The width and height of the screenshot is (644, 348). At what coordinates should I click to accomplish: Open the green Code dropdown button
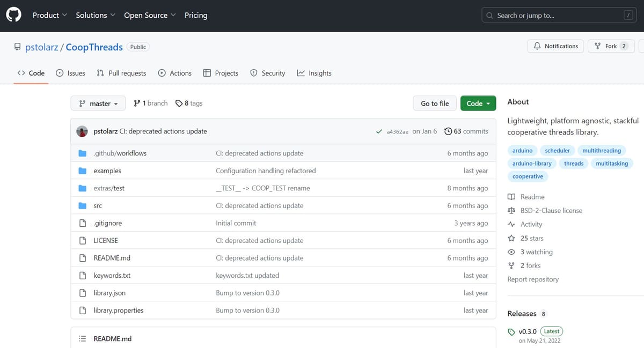click(x=479, y=103)
